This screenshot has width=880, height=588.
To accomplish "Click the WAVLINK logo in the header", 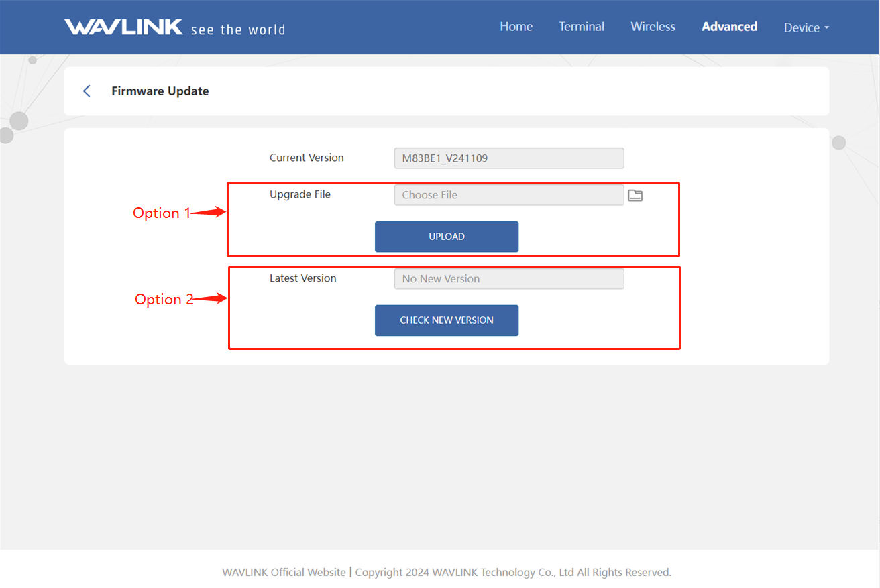I will pyautogui.click(x=123, y=27).
